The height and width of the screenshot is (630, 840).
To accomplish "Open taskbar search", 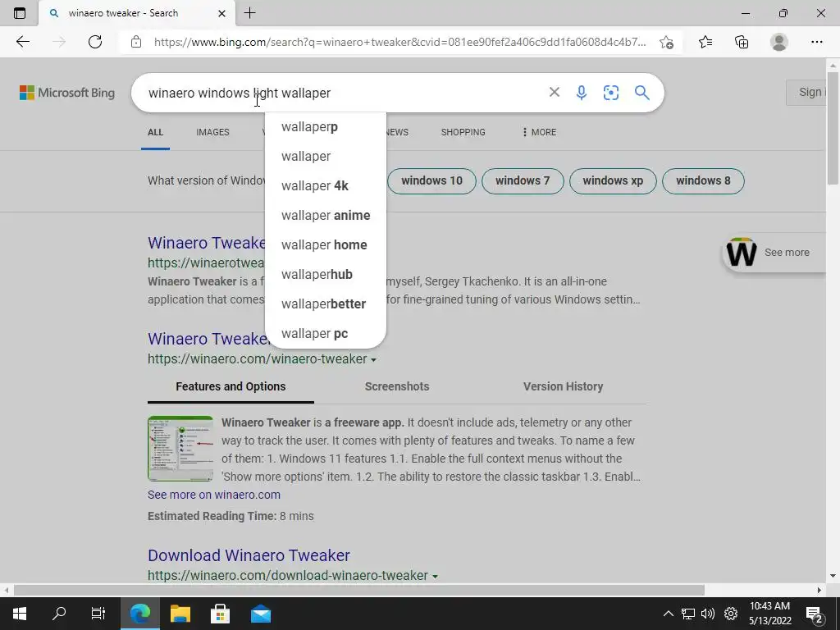I will (59, 614).
